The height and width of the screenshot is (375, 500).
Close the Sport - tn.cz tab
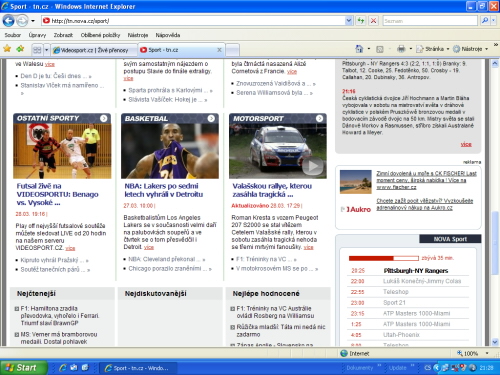(x=219, y=50)
